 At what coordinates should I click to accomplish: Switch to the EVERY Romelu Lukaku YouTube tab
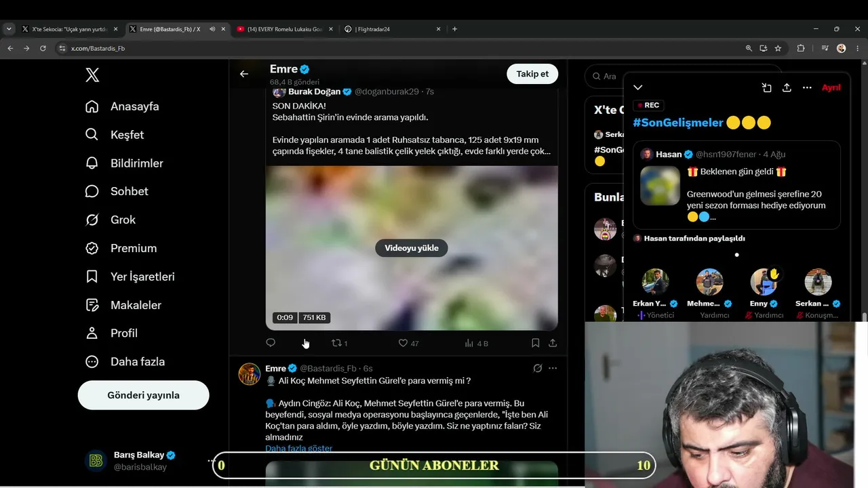pyautogui.click(x=285, y=29)
